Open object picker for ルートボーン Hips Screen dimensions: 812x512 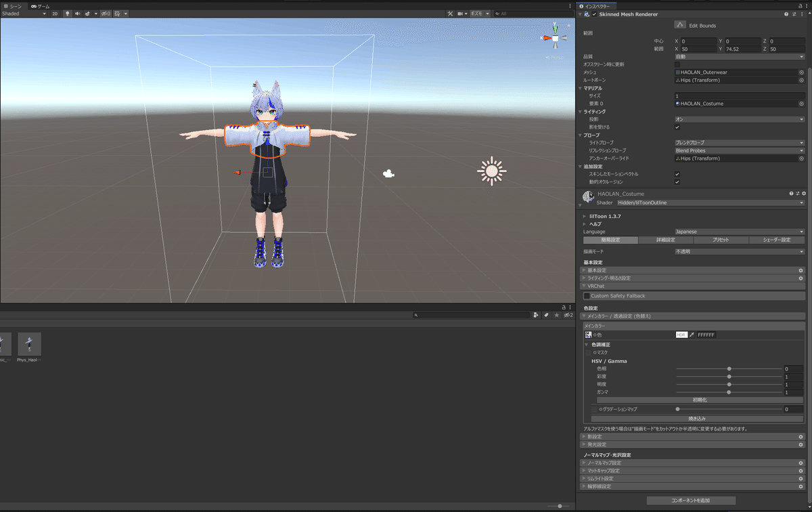(802, 80)
